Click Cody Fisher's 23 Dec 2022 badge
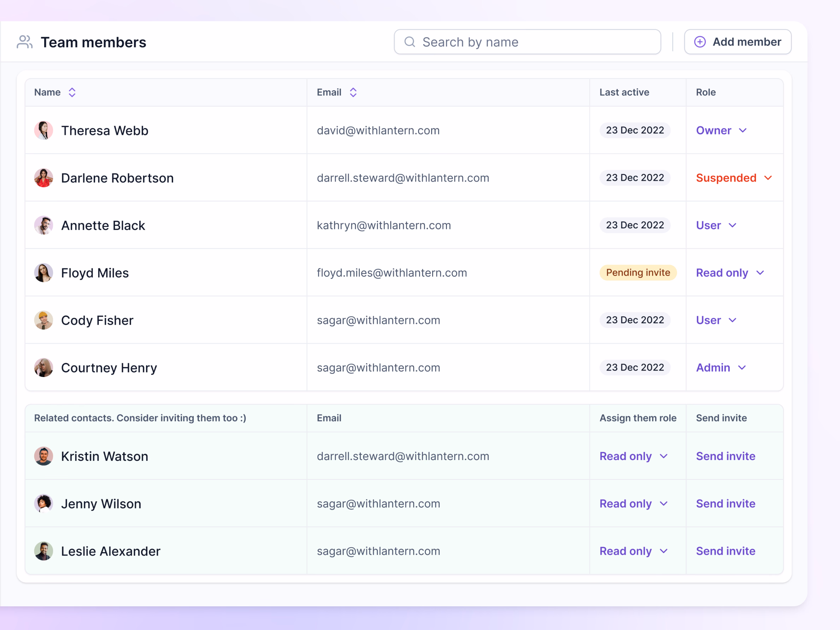 coord(635,320)
